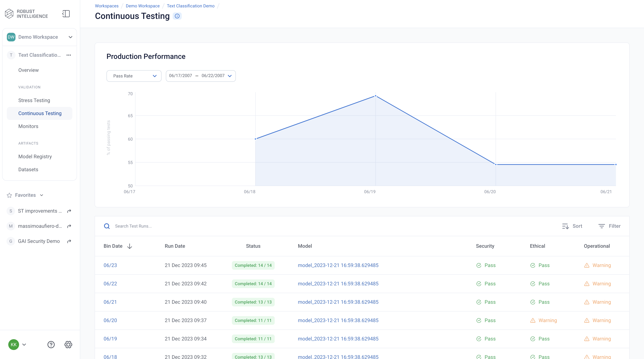
Task: Expand the Demo Workspace selector chevron
Action: (71, 37)
